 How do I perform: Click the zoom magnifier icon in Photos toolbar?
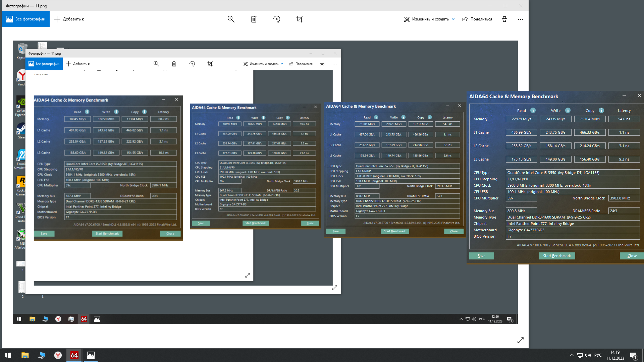(231, 19)
